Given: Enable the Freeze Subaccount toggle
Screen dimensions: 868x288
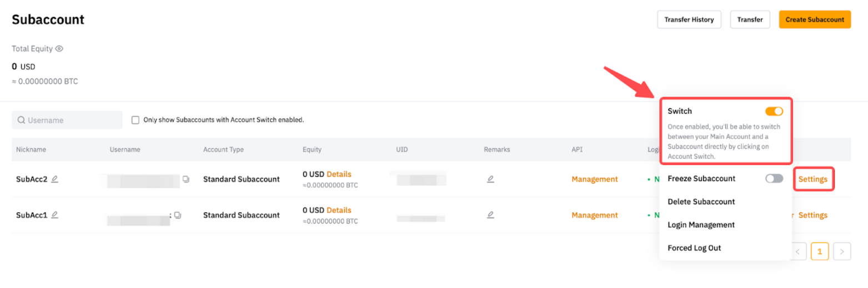Looking at the screenshot, I should click(x=774, y=178).
